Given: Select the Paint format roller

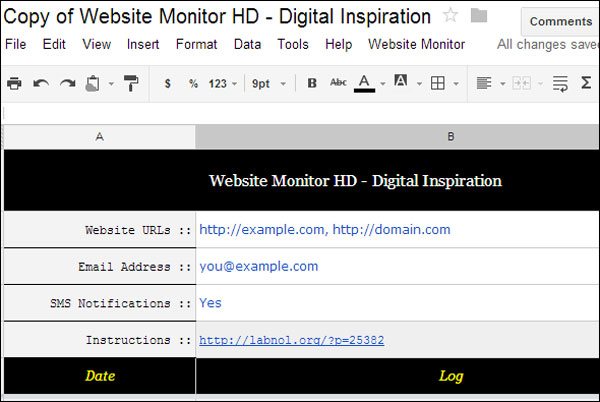Looking at the screenshot, I should (x=131, y=83).
